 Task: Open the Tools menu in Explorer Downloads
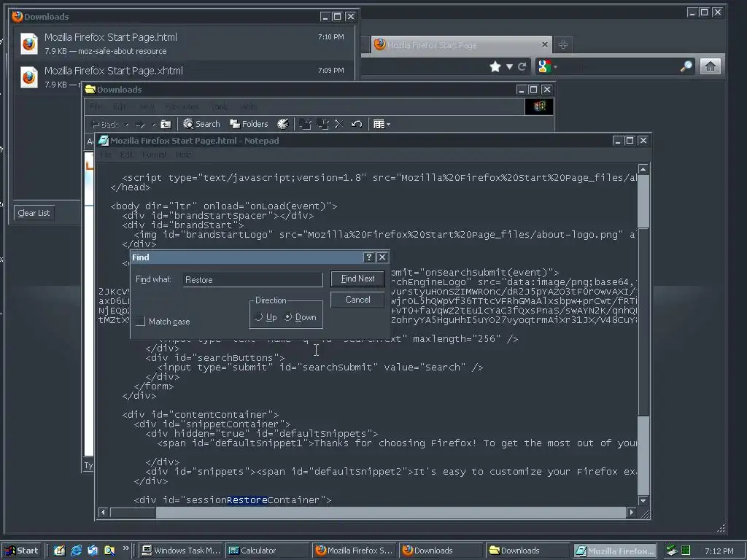(x=219, y=106)
